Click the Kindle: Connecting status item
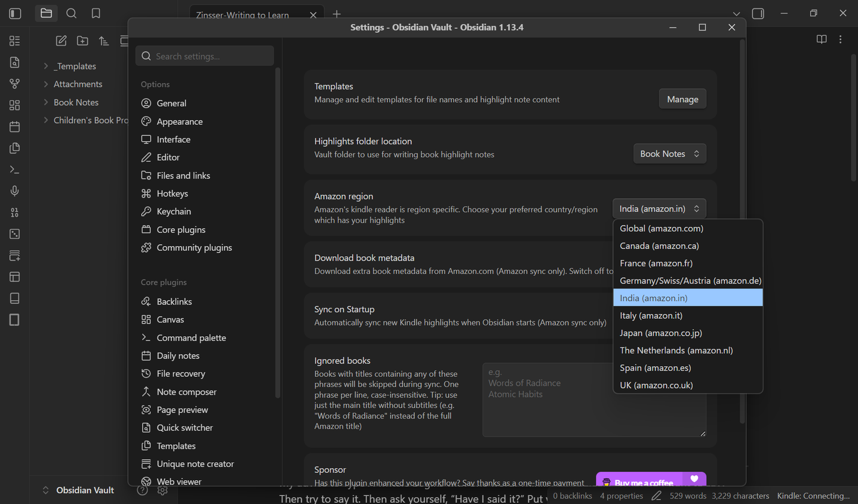 tap(813, 496)
